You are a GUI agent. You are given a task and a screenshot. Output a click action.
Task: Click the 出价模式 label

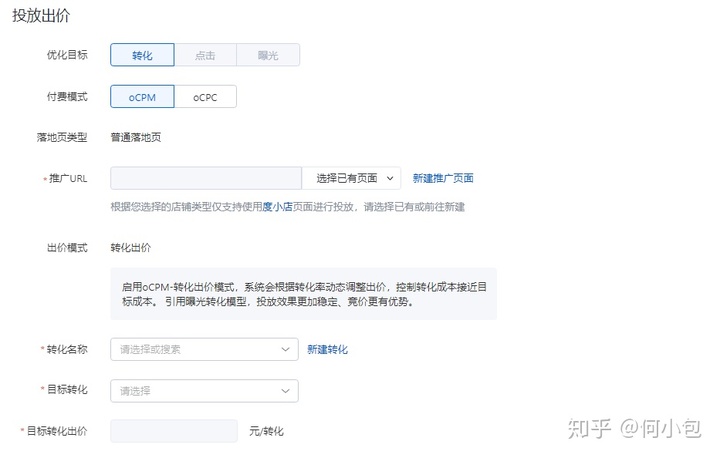tap(67, 248)
